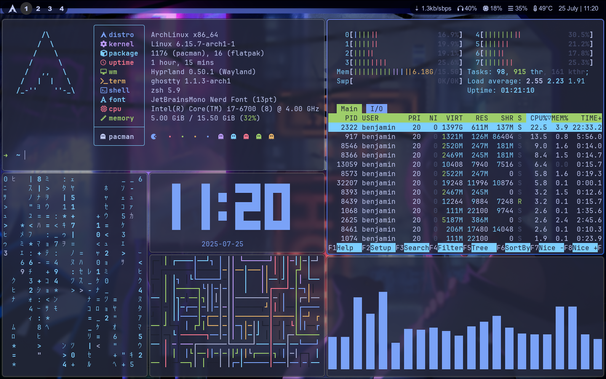
Task: Open the date and time 25 July display
Action: tap(578, 8)
